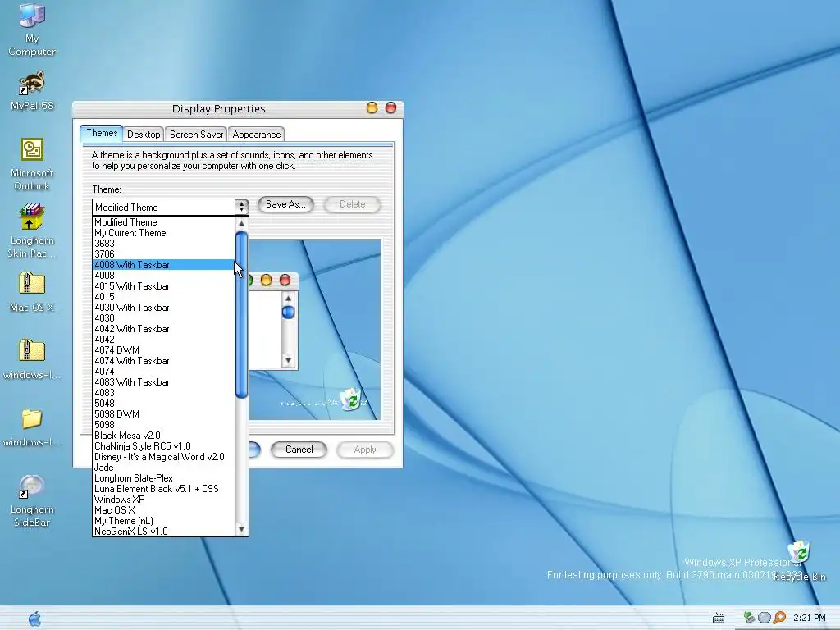The image size is (840, 630).
Task: Click the keyboard icon in the taskbar
Action: 719,619
